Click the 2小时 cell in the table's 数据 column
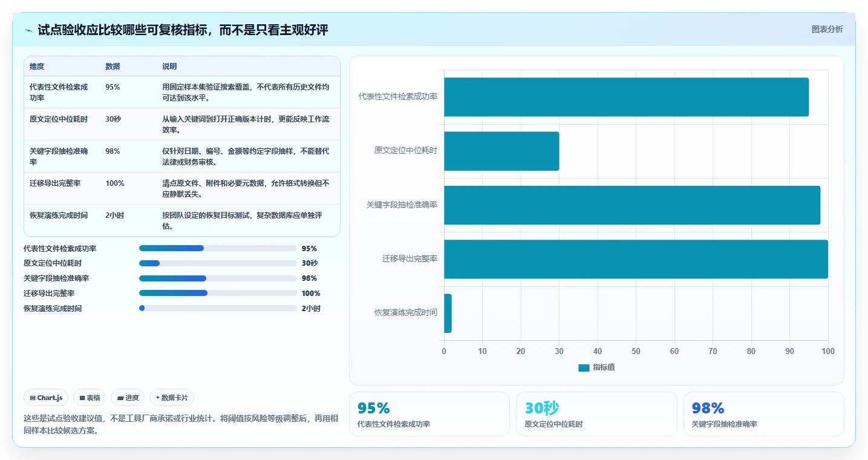Image resolution: width=868 pixels, height=460 pixels. point(115,215)
